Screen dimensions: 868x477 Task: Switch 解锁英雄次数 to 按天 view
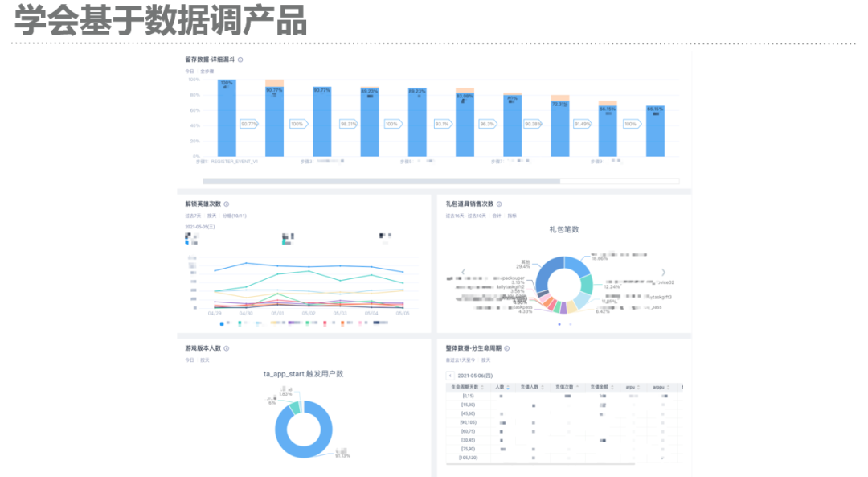pos(211,216)
